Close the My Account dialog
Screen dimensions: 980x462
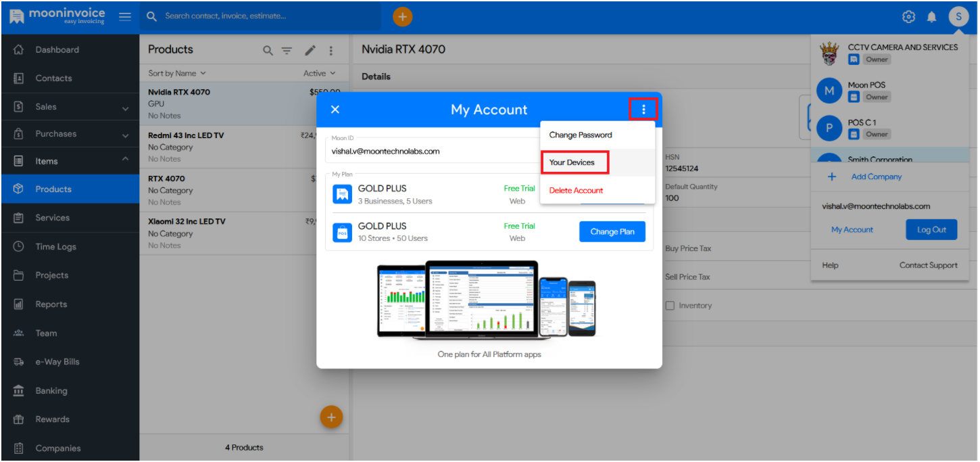(335, 110)
